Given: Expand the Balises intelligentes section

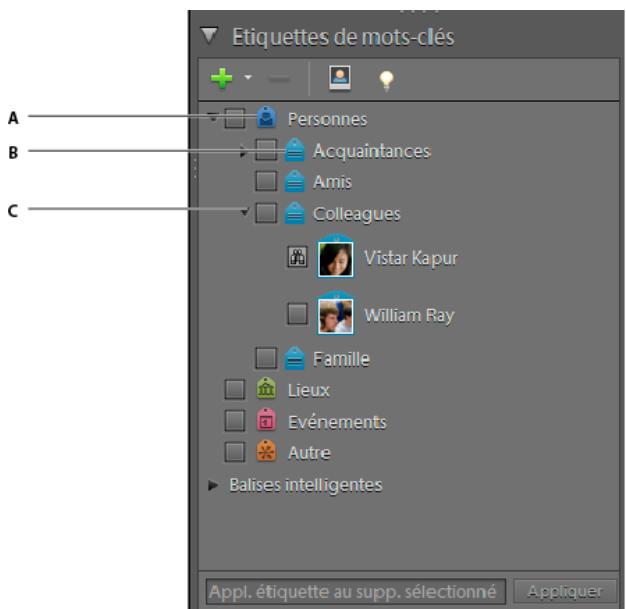Looking at the screenshot, I should (x=213, y=485).
